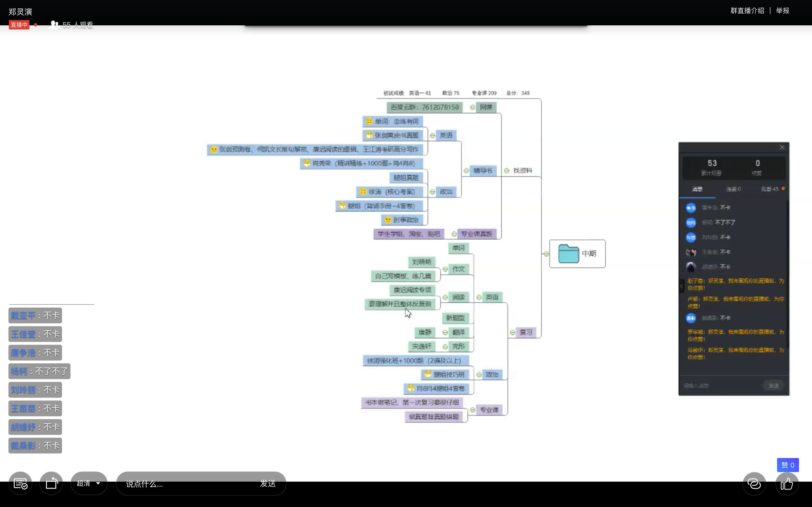812x507 pixels.
Task: Click the viewers count people icon
Action: click(54, 25)
